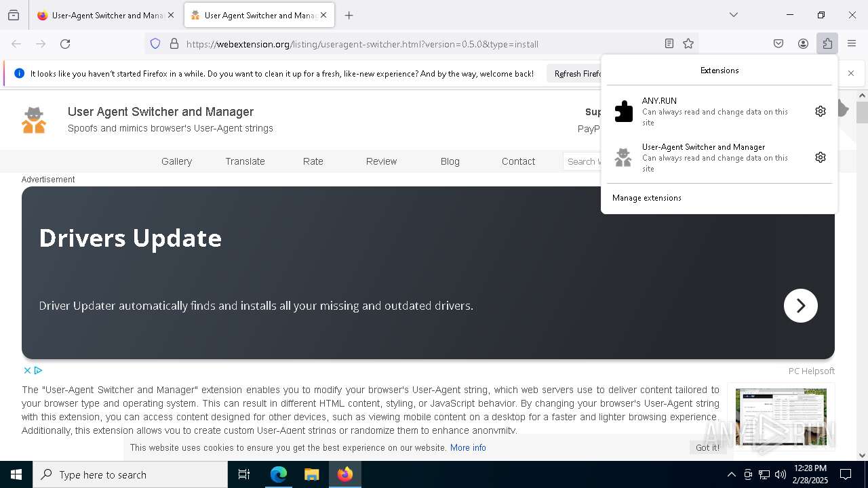Open the Gallery menu item
The image size is (868, 488).
pos(176,161)
